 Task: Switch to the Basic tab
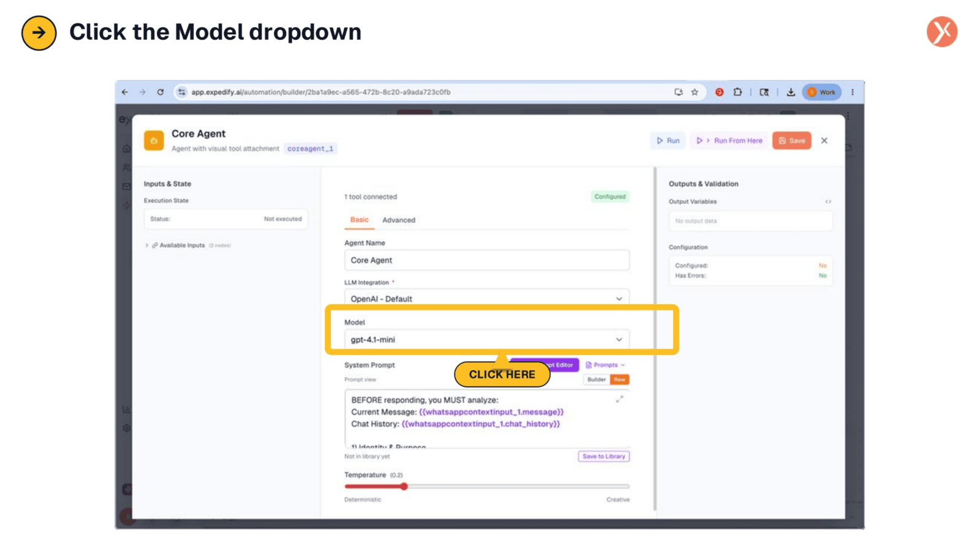[360, 220]
